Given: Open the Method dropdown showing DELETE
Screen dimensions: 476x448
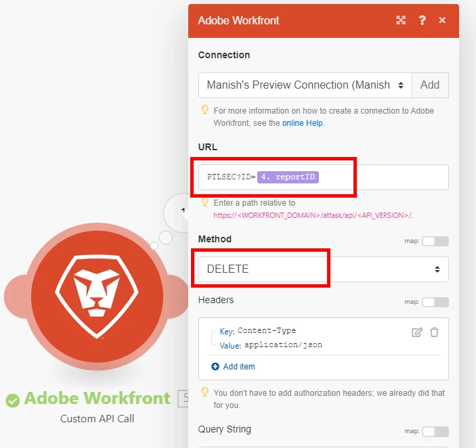Looking at the screenshot, I should pyautogui.click(x=323, y=269).
